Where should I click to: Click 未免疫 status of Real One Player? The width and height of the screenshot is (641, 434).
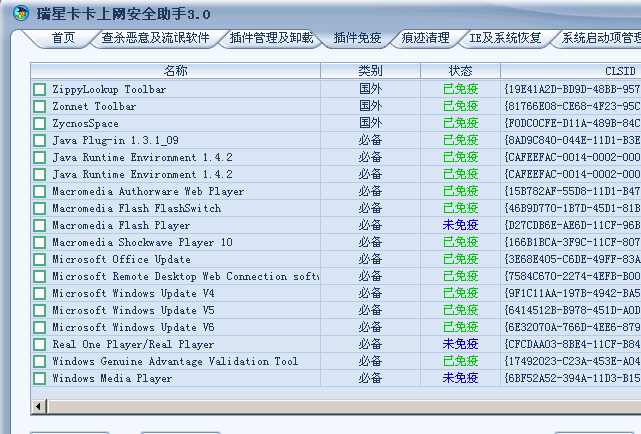pos(460,344)
